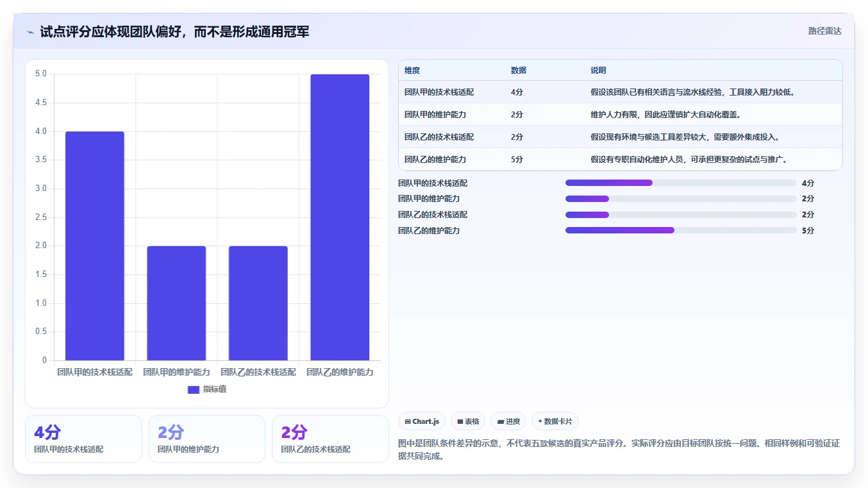
Task: Click the x-axis label 团队乙的维护能力
Action: [340, 372]
